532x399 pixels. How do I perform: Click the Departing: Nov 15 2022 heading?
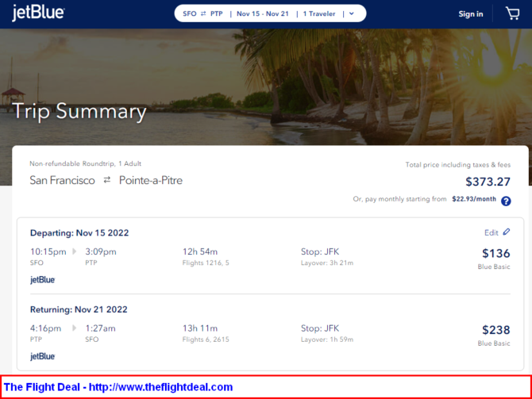(x=79, y=233)
